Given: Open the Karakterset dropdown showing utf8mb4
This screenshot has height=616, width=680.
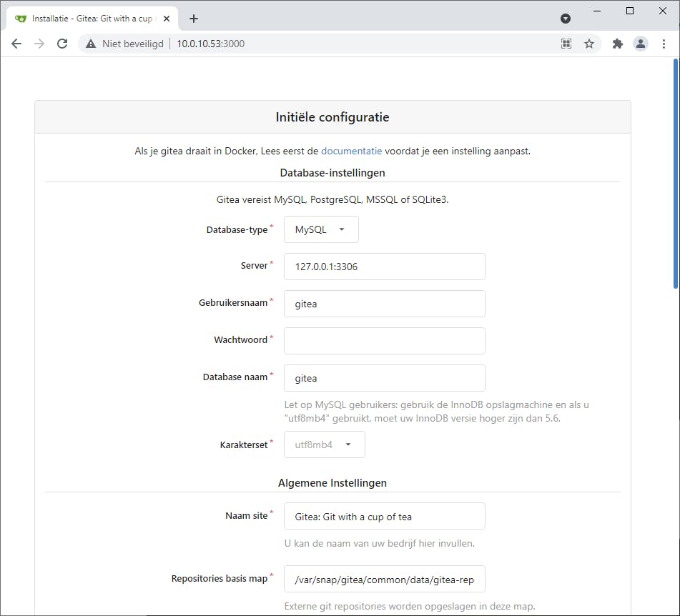Looking at the screenshot, I should point(324,444).
